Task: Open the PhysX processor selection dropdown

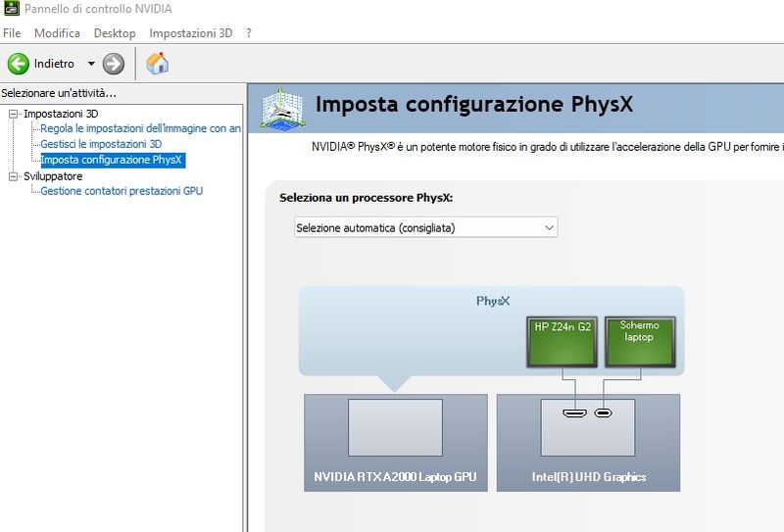Action: click(x=426, y=227)
